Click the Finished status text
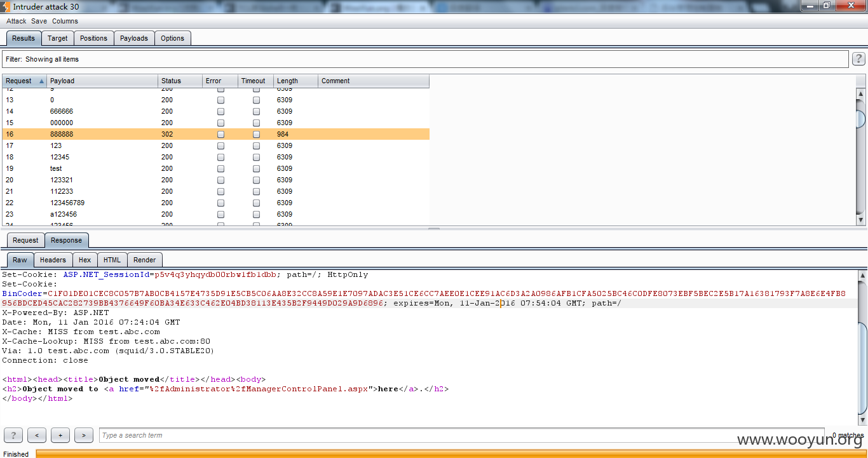Image resolution: width=868 pixels, height=458 pixels. pos(17,454)
